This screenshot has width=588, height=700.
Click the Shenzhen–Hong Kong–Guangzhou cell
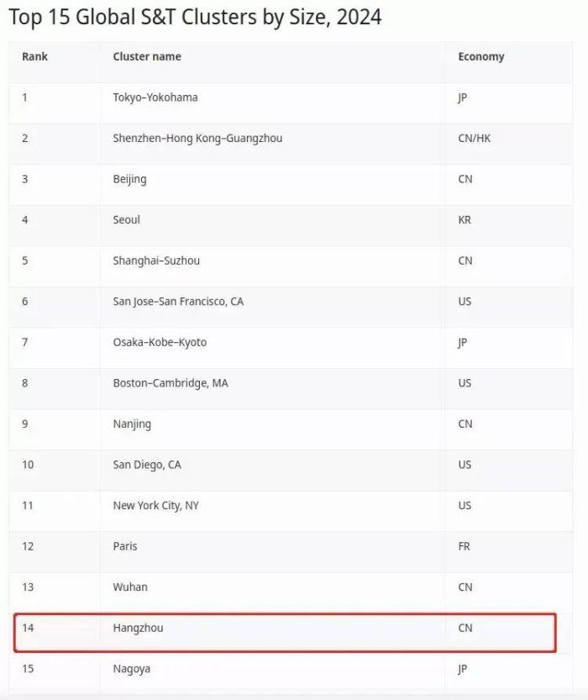(197, 138)
